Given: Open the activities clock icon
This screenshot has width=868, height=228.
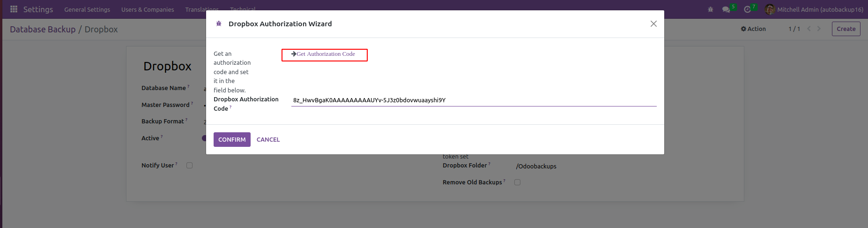Looking at the screenshot, I should coord(747,9).
